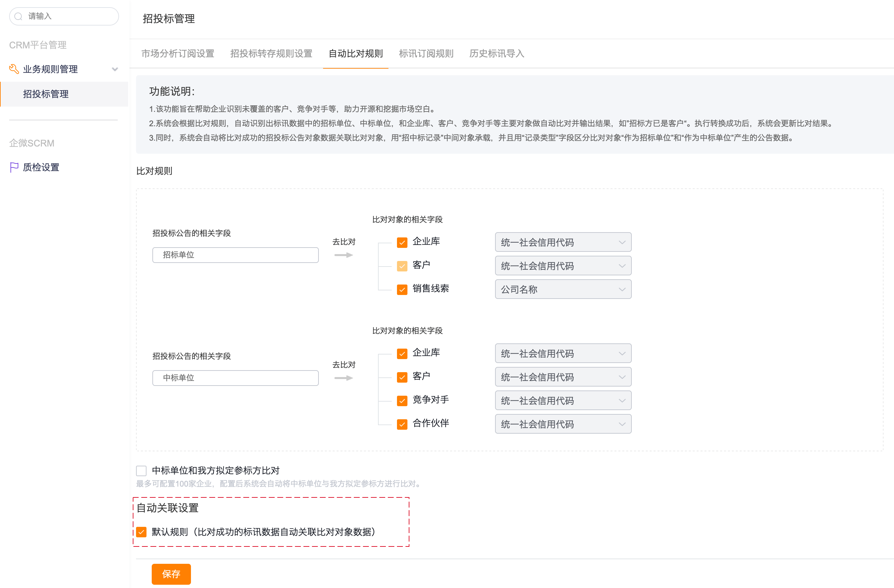Uncheck 企业库 for 中标单位 comparison
The height and width of the screenshot is (588, 894).
coord(402,354)
